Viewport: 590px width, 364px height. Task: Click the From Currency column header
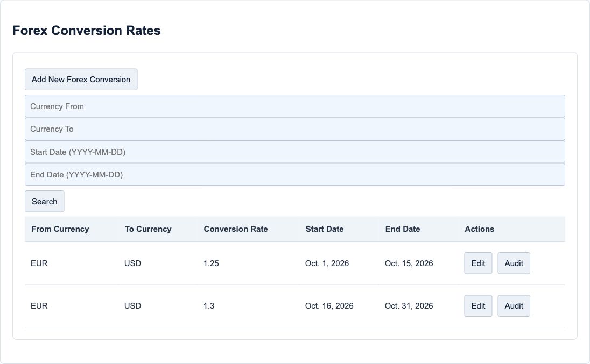pyautogui.click(x=60, y=229)
